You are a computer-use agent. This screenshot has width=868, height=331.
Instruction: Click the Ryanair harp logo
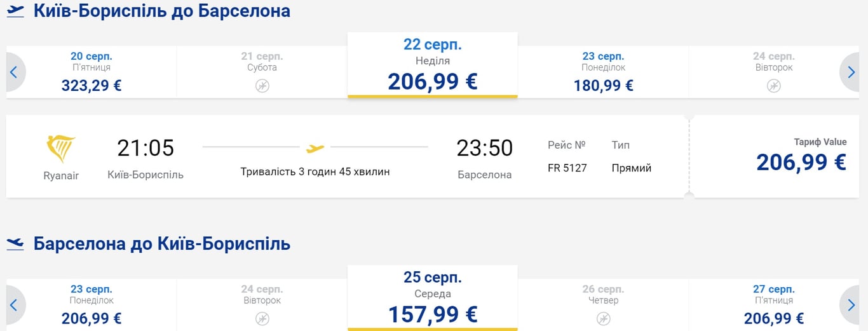click(61, 149)
